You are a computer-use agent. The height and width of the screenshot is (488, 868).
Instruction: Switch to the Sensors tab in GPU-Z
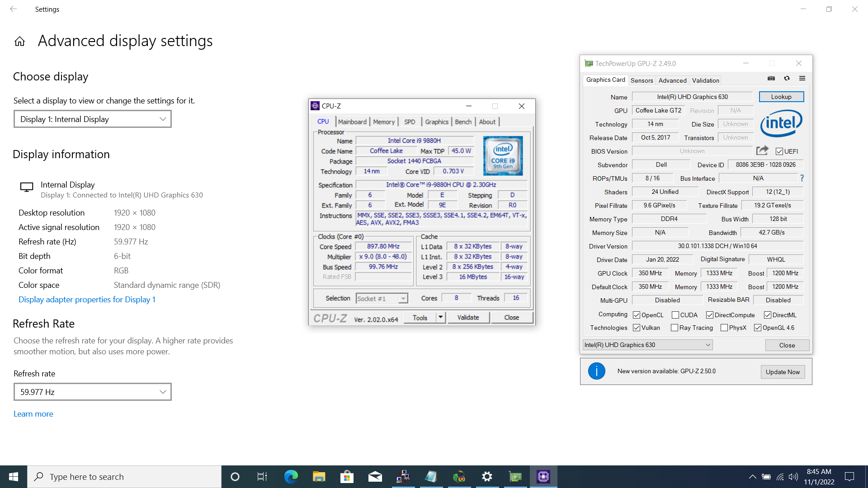click(x=642, y=80)
